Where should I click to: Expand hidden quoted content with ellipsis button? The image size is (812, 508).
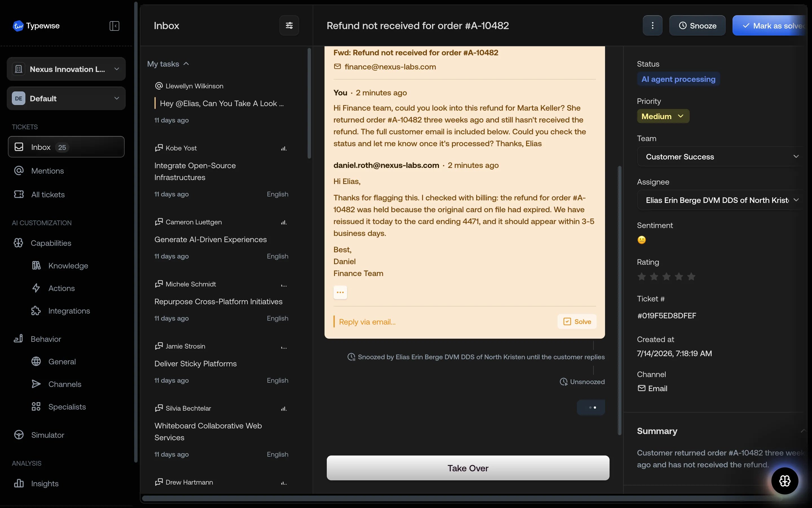point(340,292)
